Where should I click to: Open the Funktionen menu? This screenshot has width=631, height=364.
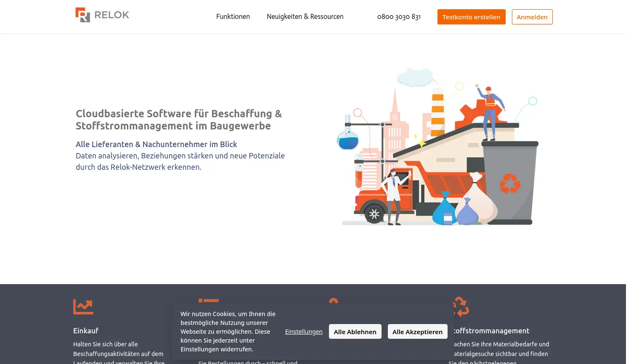[x=233, y=17]
